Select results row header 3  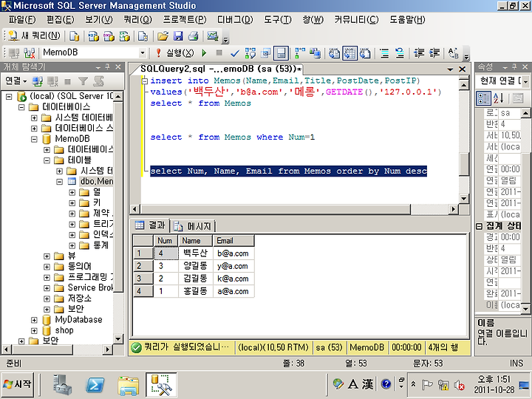coord(143,279)
